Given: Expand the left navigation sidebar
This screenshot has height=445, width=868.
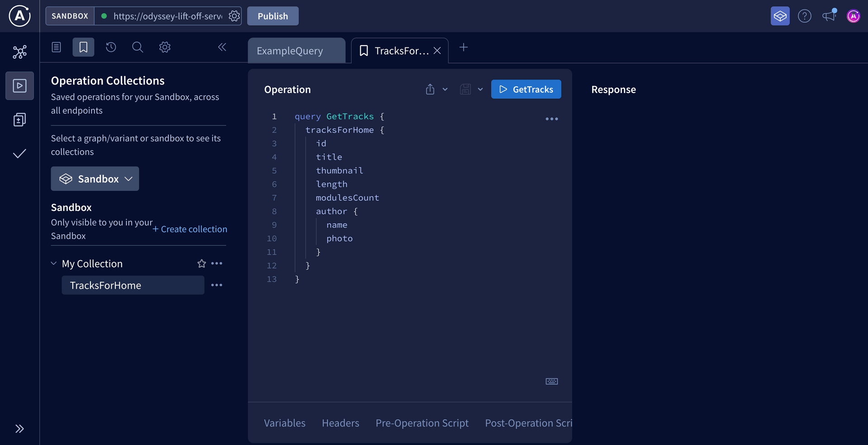Looking at the screenshot, I should pyautogui.click(x=19, y=429).
